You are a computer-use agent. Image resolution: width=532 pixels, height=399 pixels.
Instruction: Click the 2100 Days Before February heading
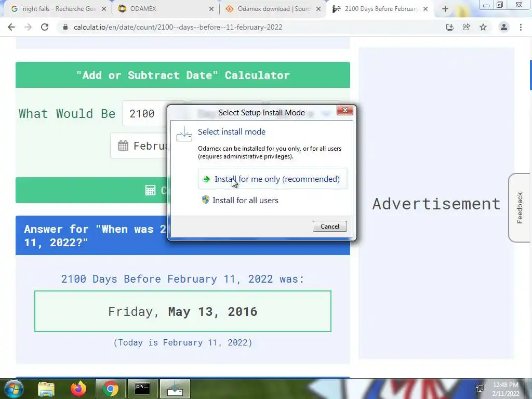183,279
